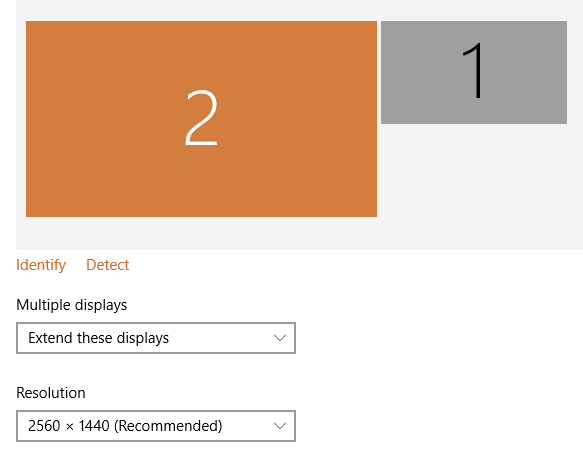The width and height of the screenshot is (583, 453).
Task: Expand display mode combo box
Action: pos(156,338)
